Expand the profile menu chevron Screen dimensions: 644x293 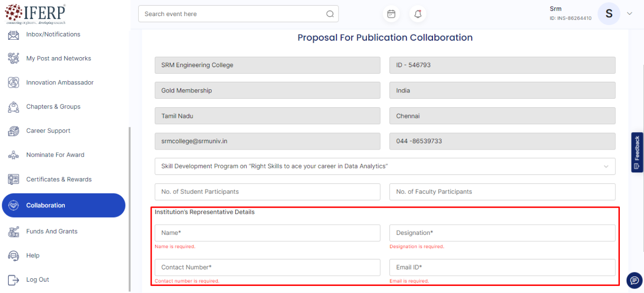pos(629,14)
